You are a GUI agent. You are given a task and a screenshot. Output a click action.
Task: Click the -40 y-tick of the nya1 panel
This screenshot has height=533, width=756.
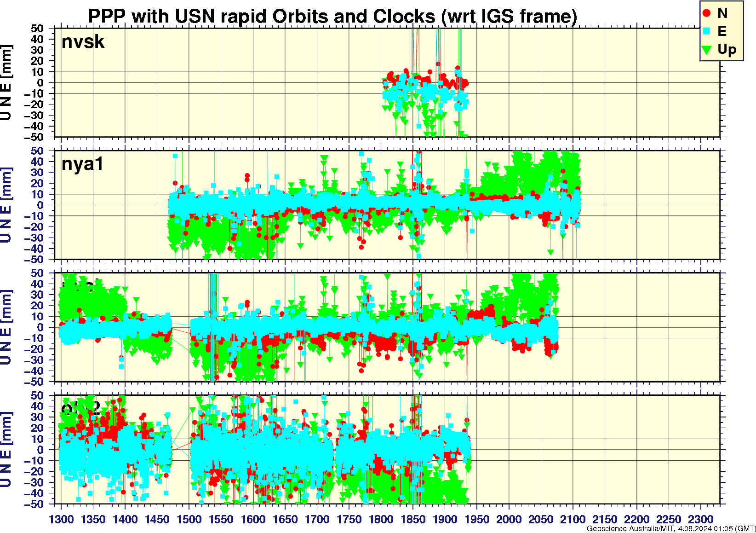(x=34, y=249)
